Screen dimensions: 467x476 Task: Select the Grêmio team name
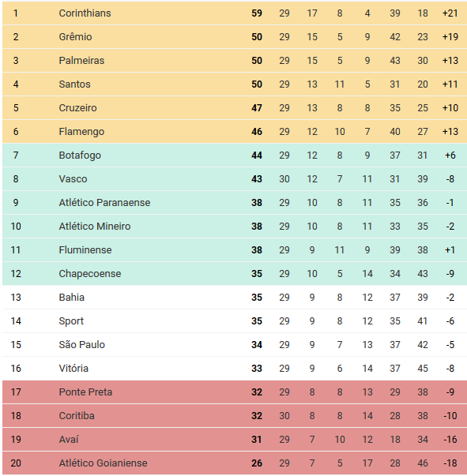(75, 37)
